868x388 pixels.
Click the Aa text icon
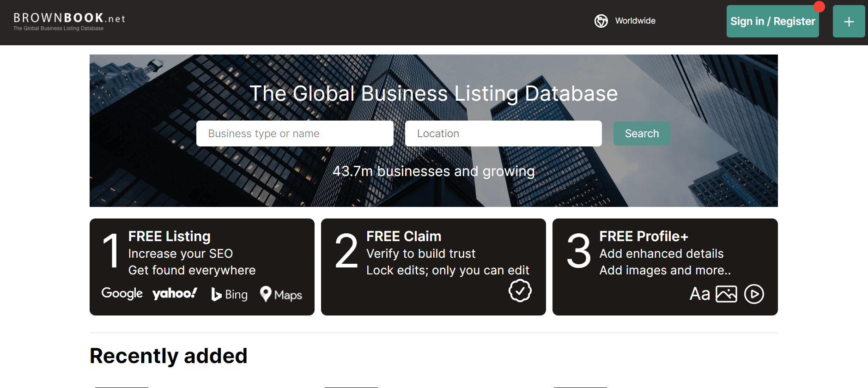[x=699, y=294]
